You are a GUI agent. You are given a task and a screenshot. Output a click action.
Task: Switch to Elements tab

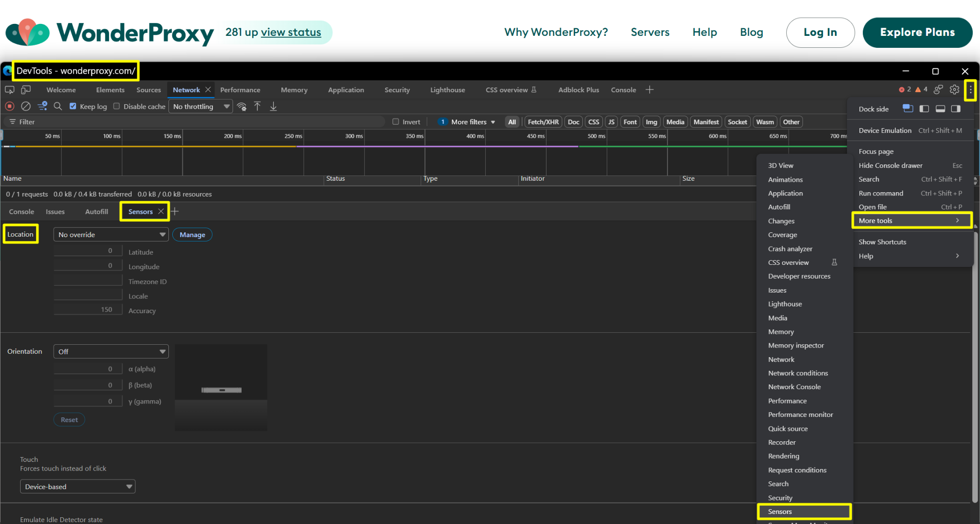110,89
